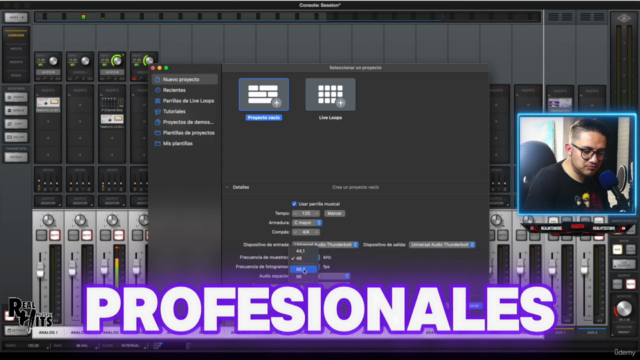Choose the checked 48 kHz sample rate
Viewport: 640px width, 360px height.
303,258
